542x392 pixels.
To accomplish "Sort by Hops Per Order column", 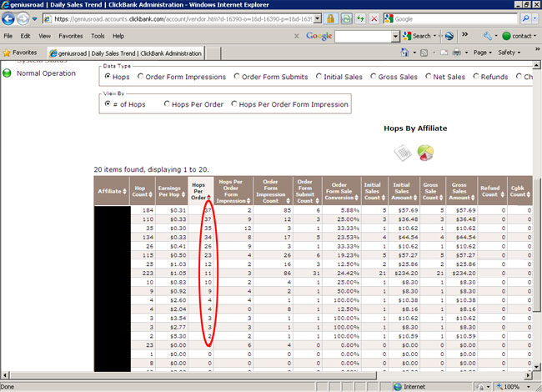I will click(x=200, y=191).
